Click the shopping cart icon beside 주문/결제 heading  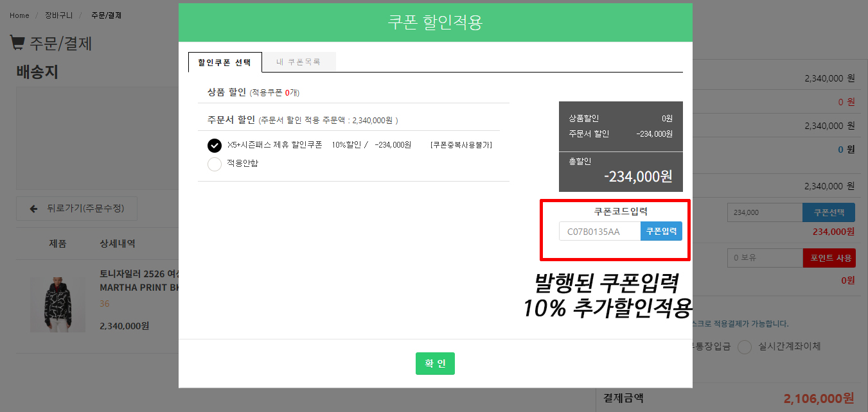(17, 43)
